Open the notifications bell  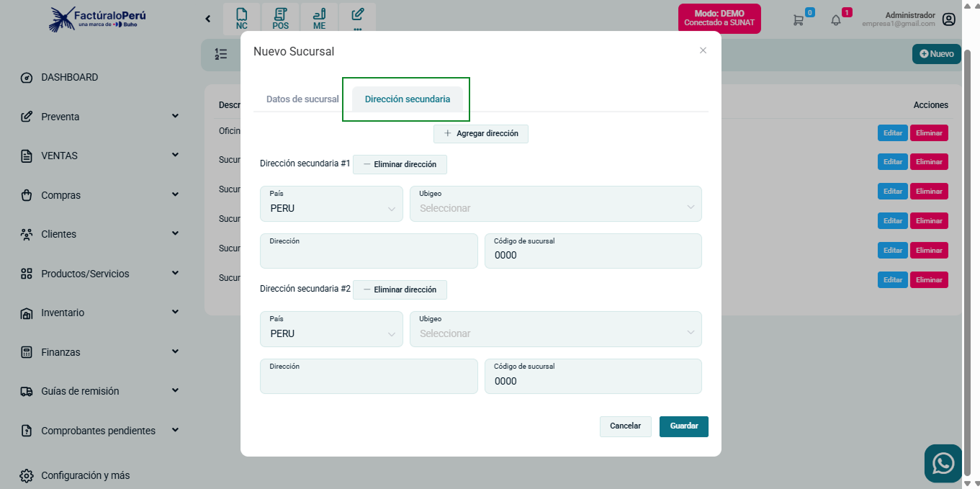coord(836,20)
